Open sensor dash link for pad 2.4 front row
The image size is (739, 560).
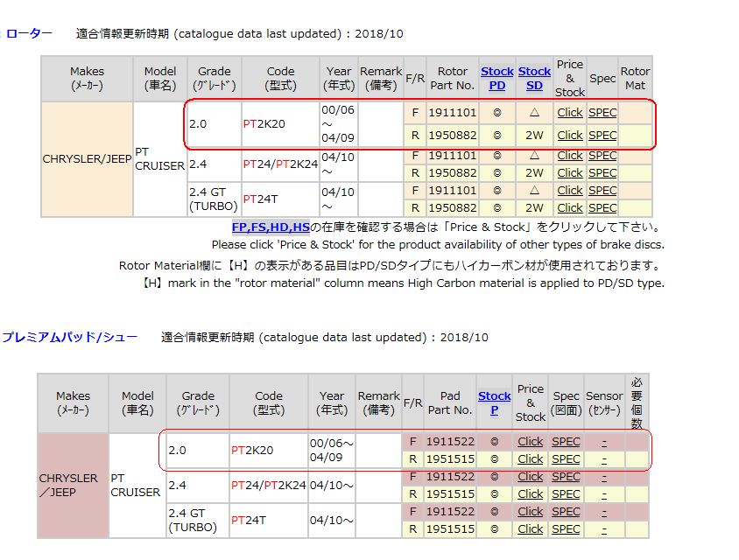(x=604, y=478)
